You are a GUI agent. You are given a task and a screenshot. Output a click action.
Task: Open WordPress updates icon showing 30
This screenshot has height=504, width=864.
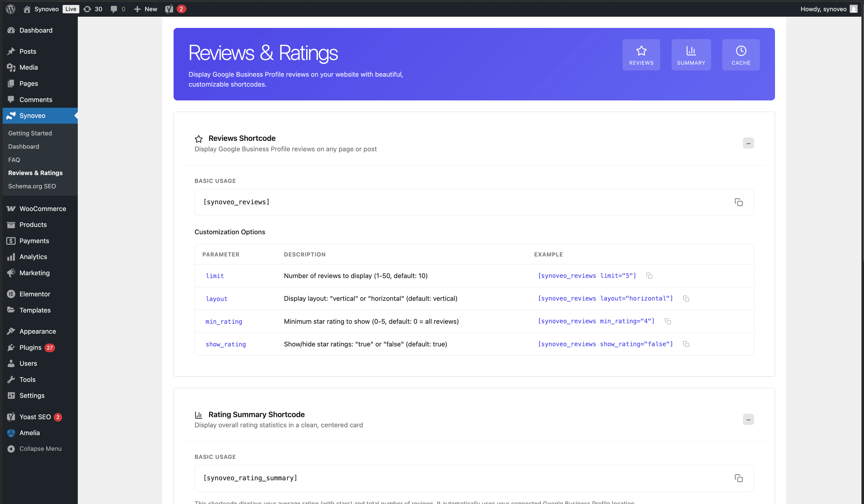tap(92, 9)
